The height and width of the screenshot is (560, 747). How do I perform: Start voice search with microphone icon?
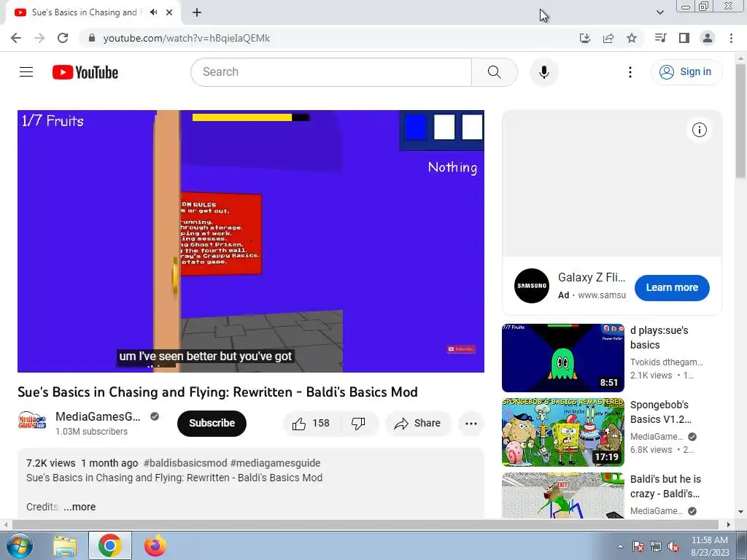coord(543,72)
